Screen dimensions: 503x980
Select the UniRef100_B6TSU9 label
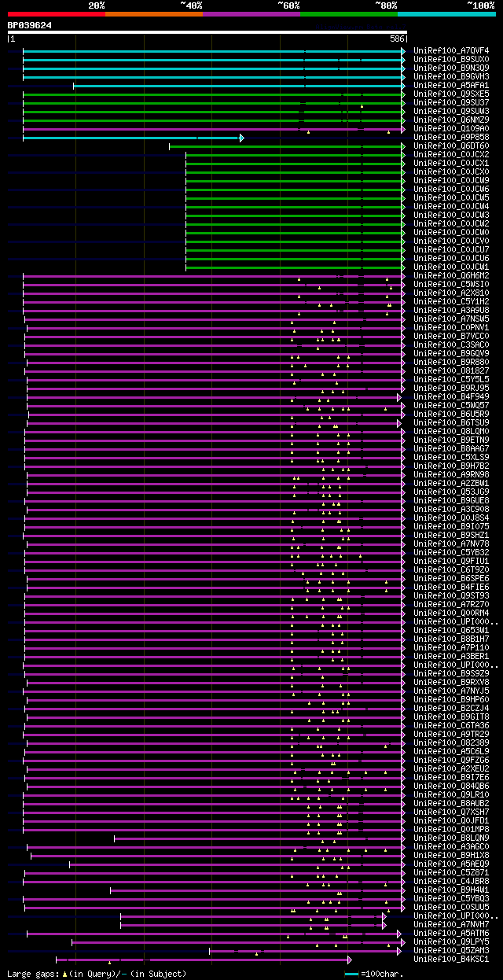click(x=451, y=422)
